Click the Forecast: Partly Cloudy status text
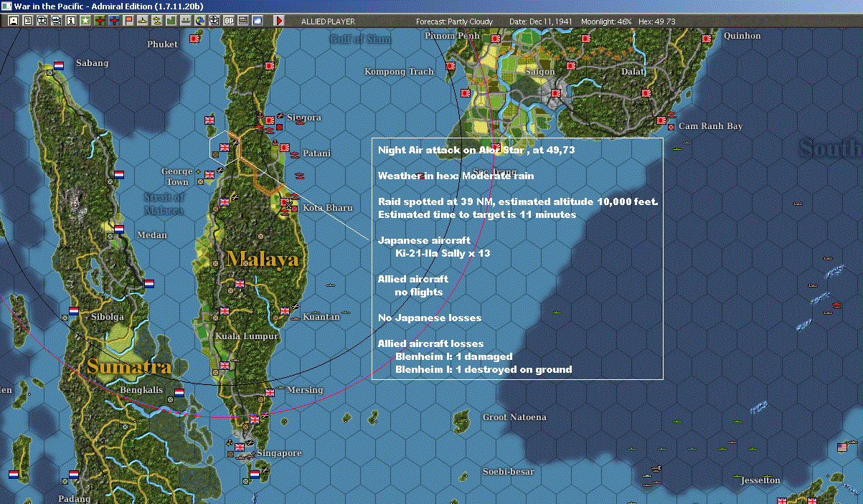Image resolution: width=863 pixels, height=504 pixels. tap(455, 22)
